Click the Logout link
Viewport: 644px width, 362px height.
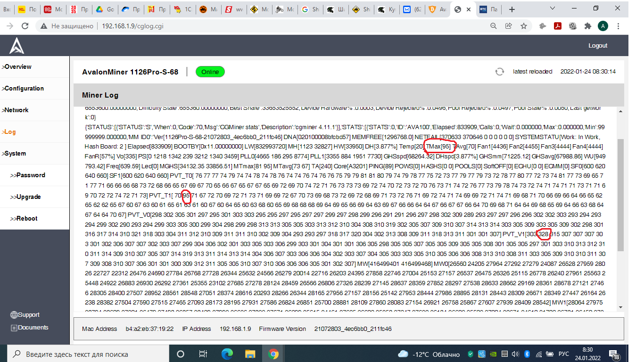(598, 46)
